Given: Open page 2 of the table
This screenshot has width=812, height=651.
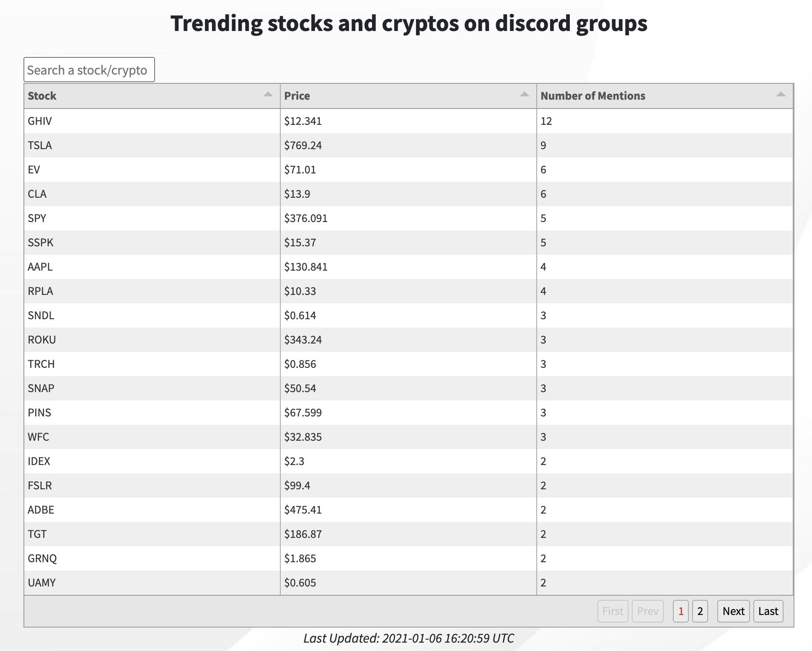Looking at the screenshot, I should click(x=700, y=611).
